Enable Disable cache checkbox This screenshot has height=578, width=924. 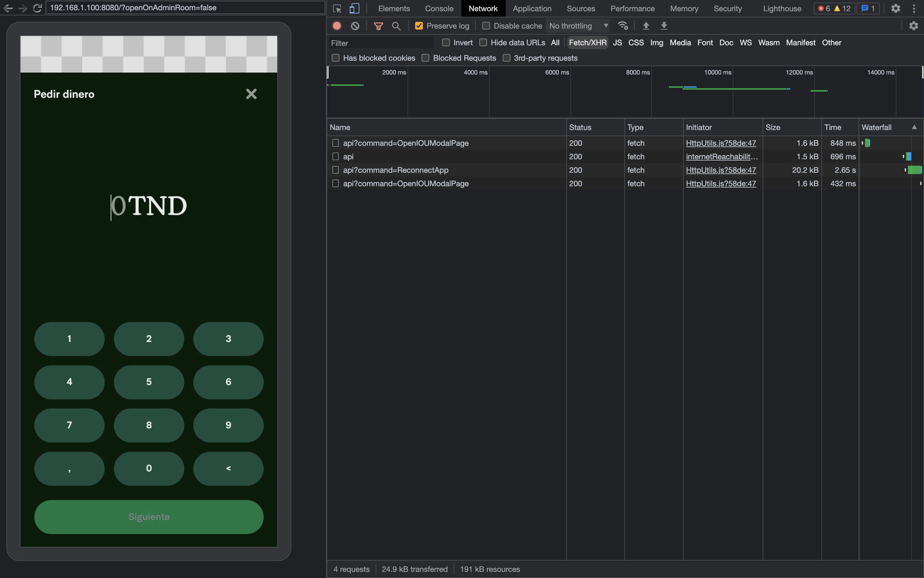pyautogui.click(x=486, y=26)
